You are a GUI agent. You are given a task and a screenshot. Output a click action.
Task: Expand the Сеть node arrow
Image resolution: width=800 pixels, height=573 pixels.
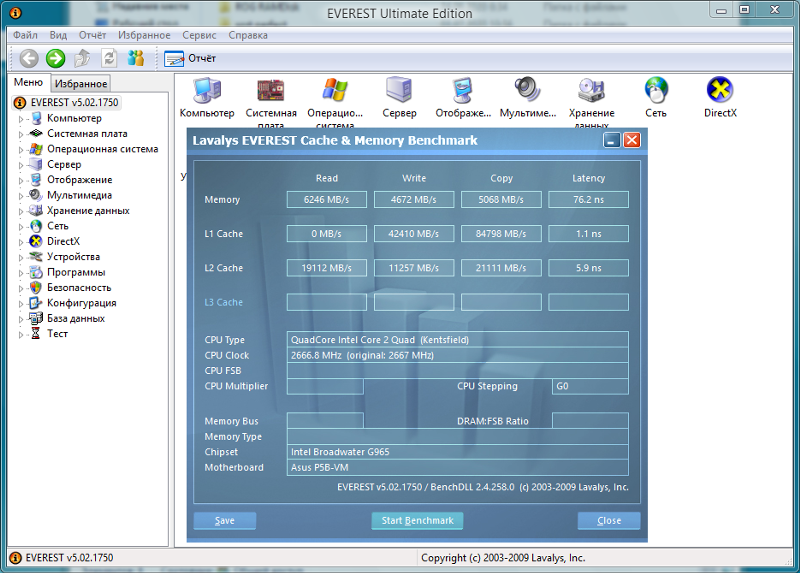(x=21, y=226)
